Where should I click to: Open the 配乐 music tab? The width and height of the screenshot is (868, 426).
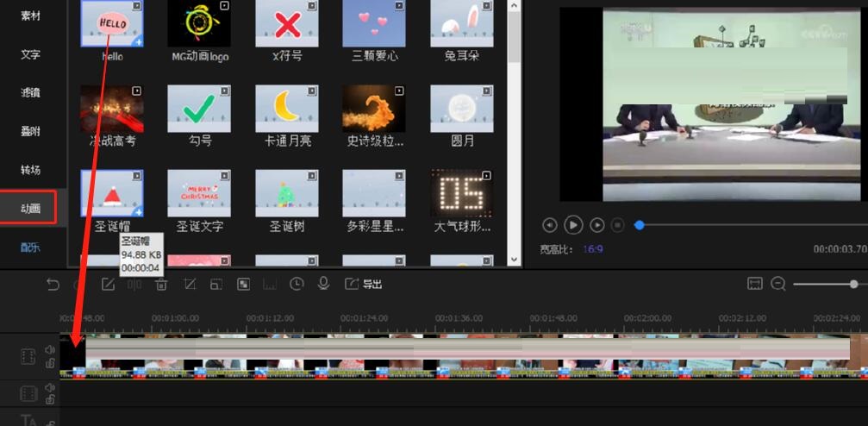(x=30, y=247)
